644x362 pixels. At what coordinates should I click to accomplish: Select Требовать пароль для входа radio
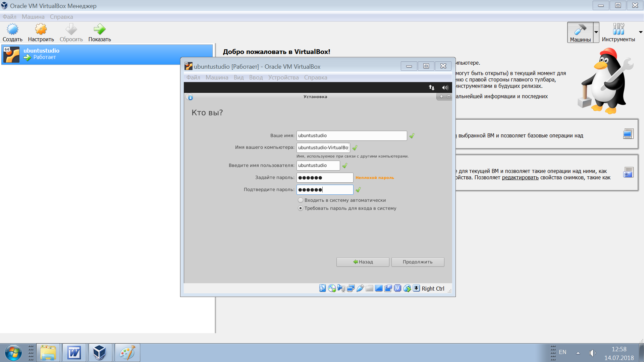(301, 208)
